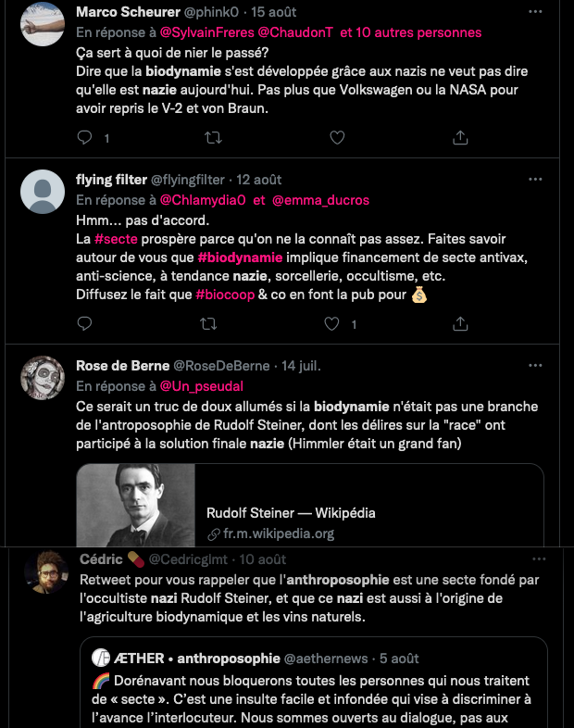Screen dimensions: 574x728
Task: Open the @emma_ducros mention link
Action: click(321, 200)
